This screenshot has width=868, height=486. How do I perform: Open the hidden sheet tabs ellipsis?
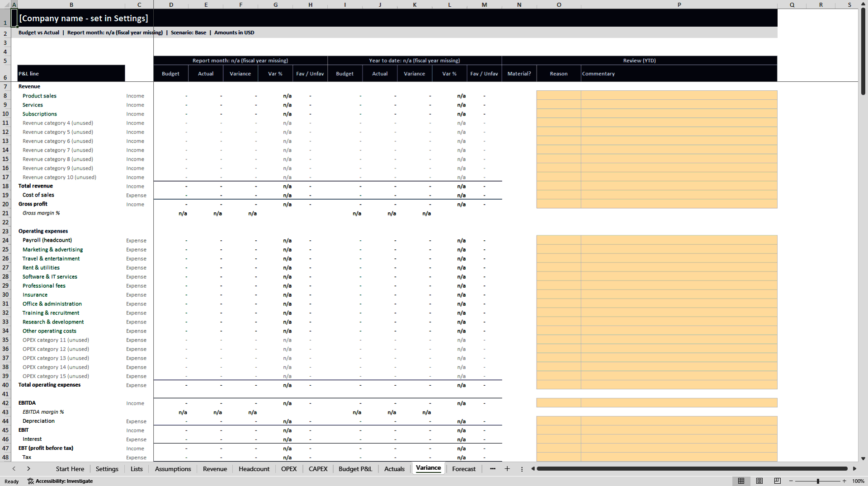[493, 469]
